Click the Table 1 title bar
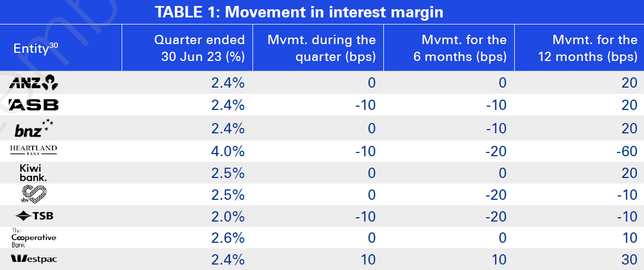This screenshot has width=644, height=270. tap(322, 11)
